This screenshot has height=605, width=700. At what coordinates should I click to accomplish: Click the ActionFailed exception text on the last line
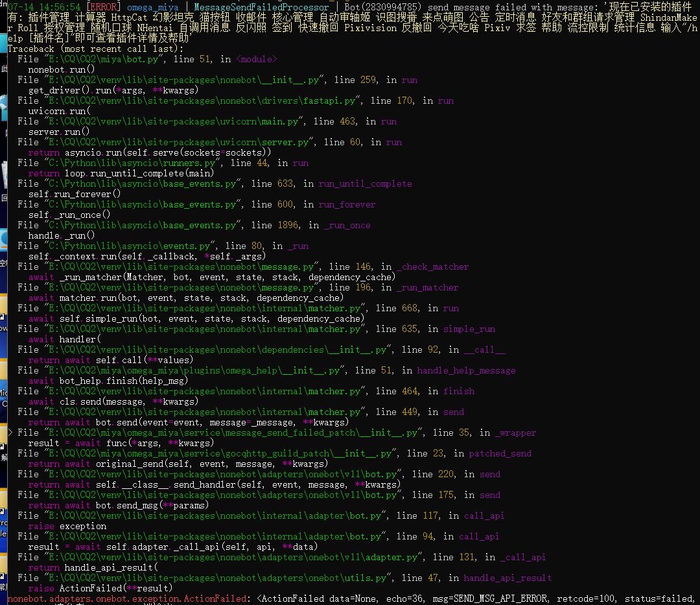(x=214, y=599)
